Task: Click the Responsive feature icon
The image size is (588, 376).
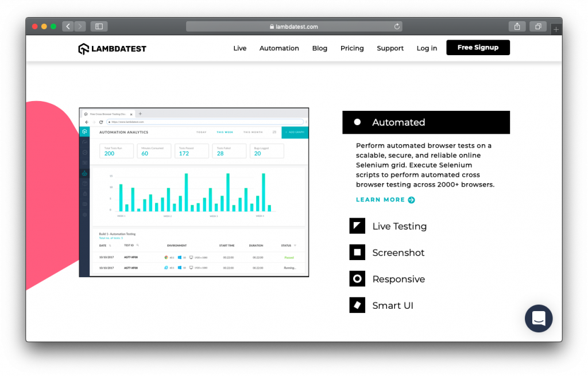Action: point(357,279)
